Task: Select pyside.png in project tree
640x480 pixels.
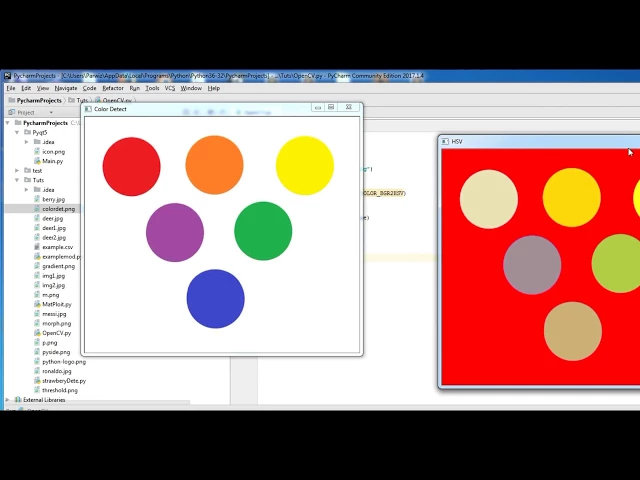Action: point(56,352)
